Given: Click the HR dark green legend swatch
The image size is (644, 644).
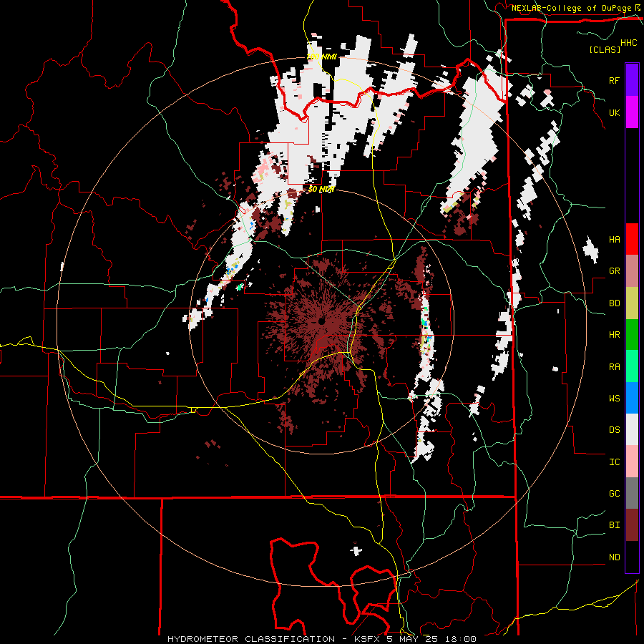Looking at the screenshot, I should point(632,335).
